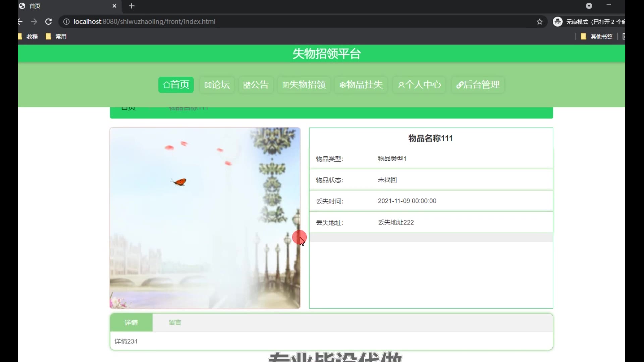The image size is (644, 362).
Task: Click the item photo with butterfly
Action: [205, 218]
